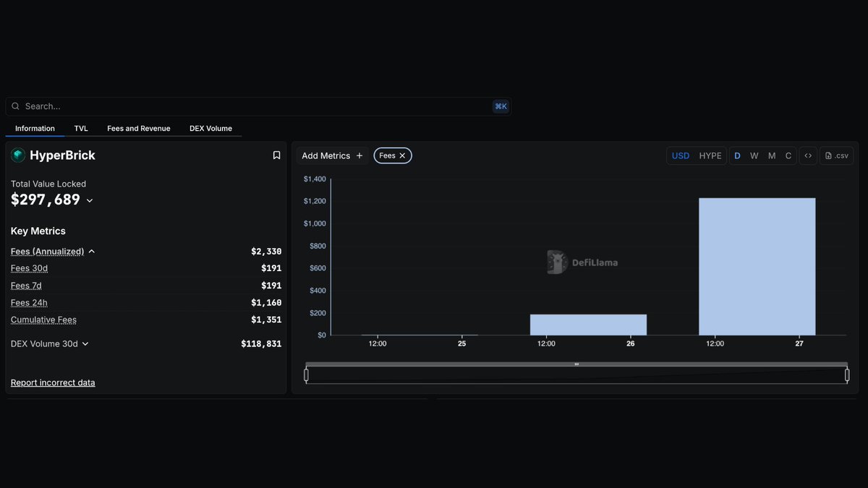Remove the Fees metric chip
Image resolution: width=868 pixels, height=488 pixels.
(x=402, y=155)
